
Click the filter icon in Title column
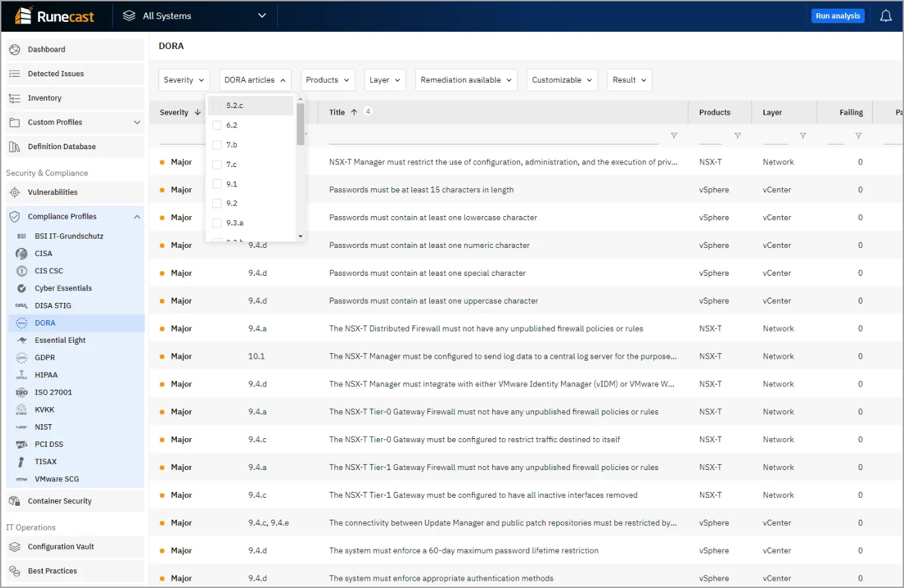click(674, 136)
